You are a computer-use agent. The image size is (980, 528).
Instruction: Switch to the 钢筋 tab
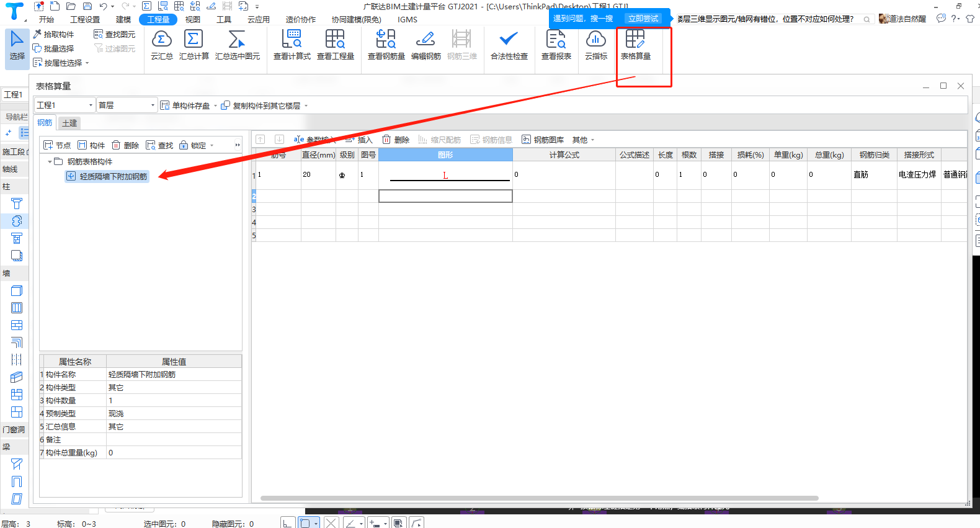(45, 123)
